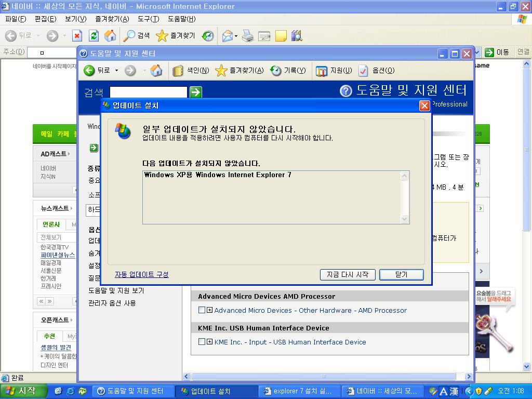Open 즐겨찾기(A) favorites in Help and Support Center
Screen dimensions: 532x399
click(x=240, y=70)
